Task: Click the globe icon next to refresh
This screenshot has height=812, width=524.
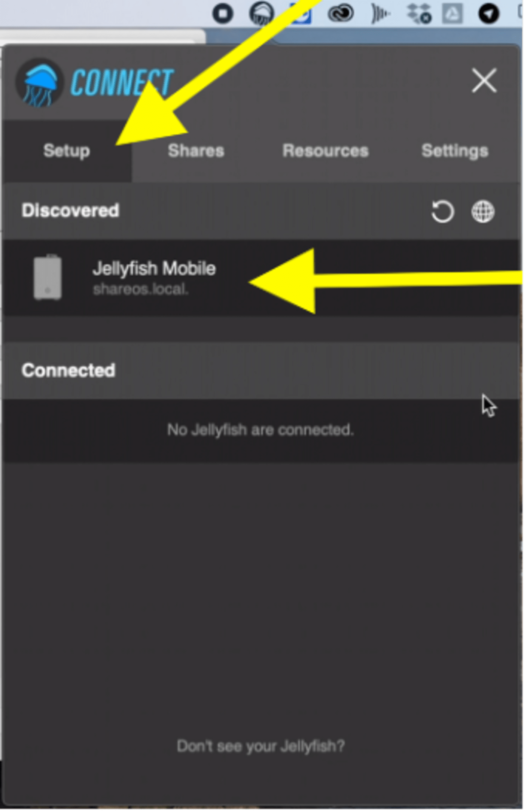Action: [x=482, y=212]
